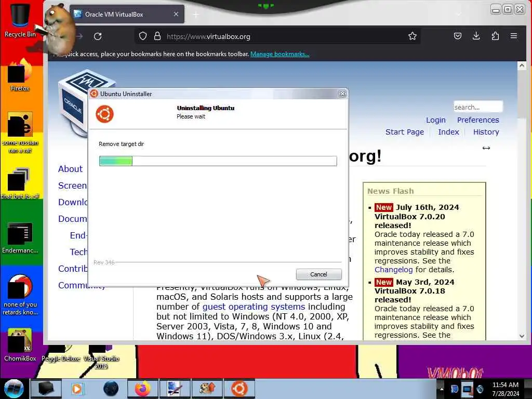Open the Firefox hamburger menu

[x=514, y=36]
